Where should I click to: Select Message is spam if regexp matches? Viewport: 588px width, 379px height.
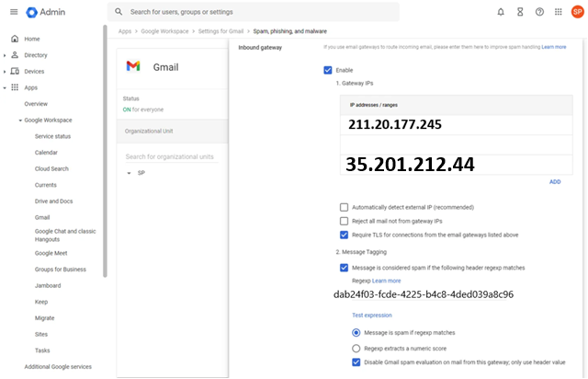[356, 333]
